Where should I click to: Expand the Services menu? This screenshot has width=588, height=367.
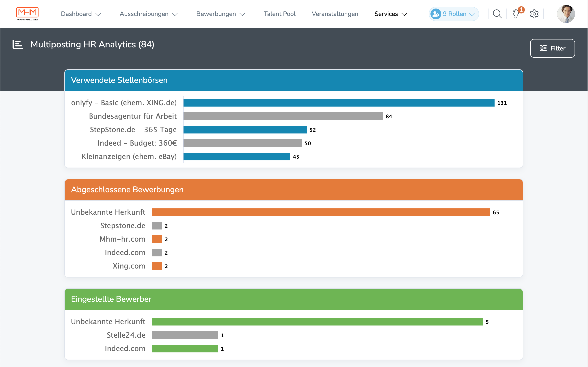pyautogui.click(x=391, y=14)
